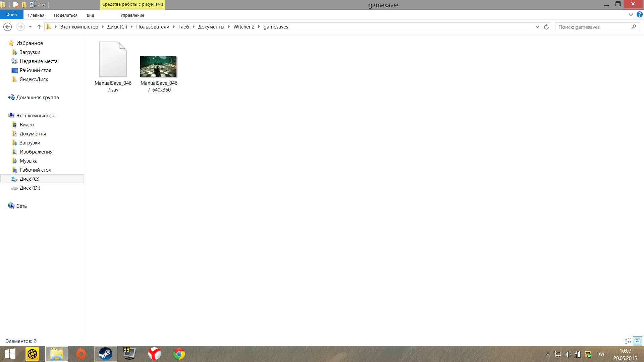Image resolution: width=644 pixels, height=362 pixels.
Task: Click the New folder quick access icon
Action: pyautogui.click(x=24, y=5)
